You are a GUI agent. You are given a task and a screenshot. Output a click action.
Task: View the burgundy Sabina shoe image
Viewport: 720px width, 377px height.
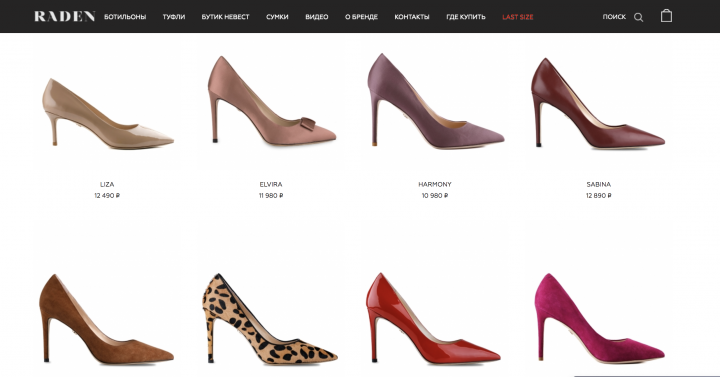[x=598, y=103]
